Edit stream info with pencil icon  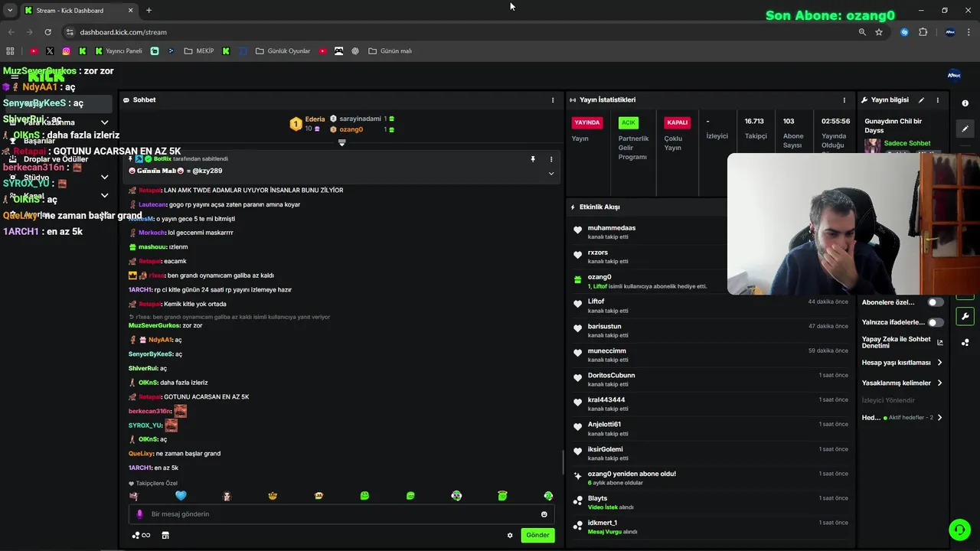pyautogui.click(x=921, y=100)
